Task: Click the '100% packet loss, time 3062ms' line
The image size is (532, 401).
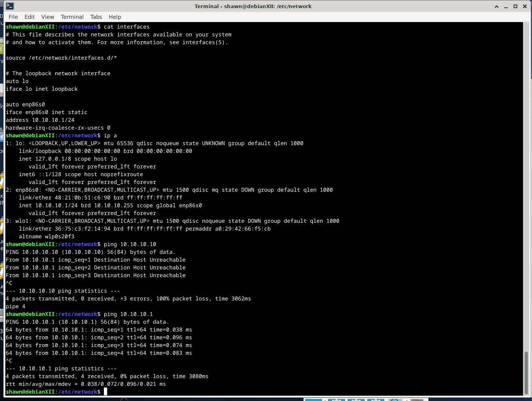Action: click(128, 299)
